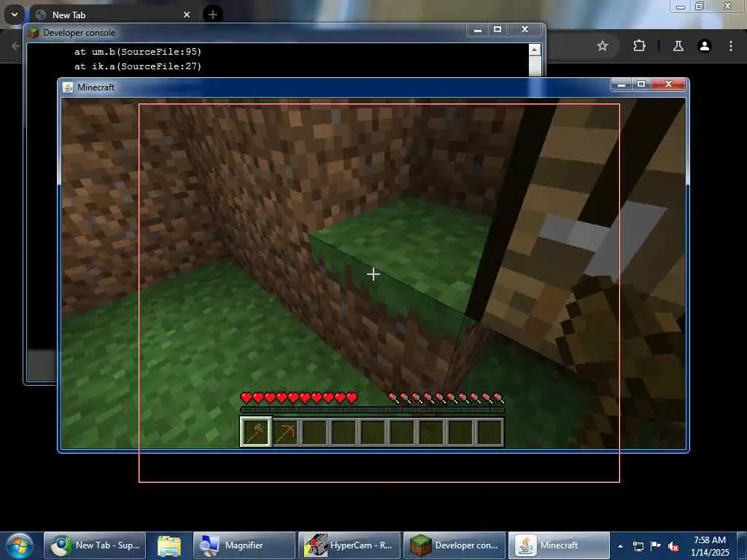
Task: Click the crosshair on the grass block
Action: click(373, 274)
